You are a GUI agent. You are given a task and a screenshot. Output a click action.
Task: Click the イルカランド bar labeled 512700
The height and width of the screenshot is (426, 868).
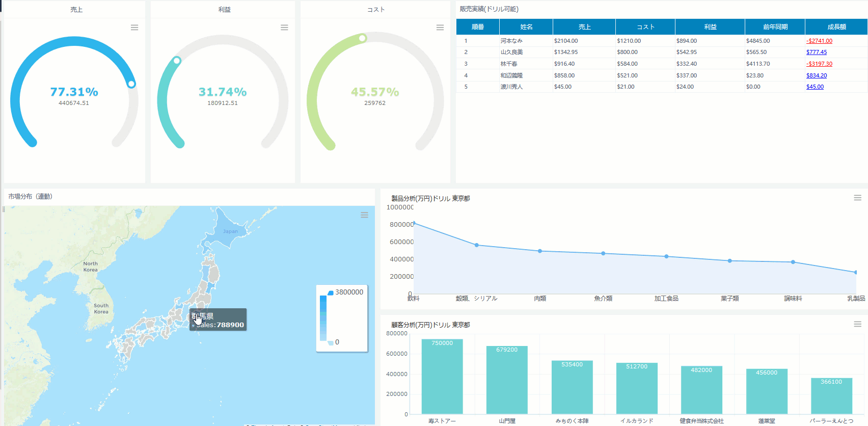point(637,388)
